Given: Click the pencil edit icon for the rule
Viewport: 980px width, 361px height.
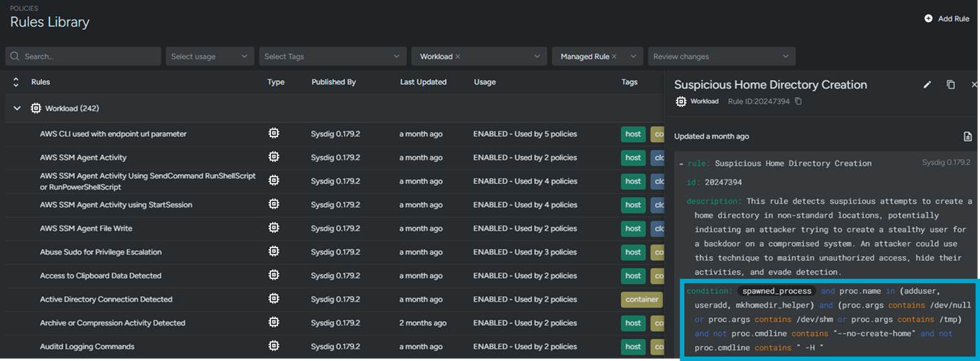Looking at the screenshot, I should (x=927, y=85).
